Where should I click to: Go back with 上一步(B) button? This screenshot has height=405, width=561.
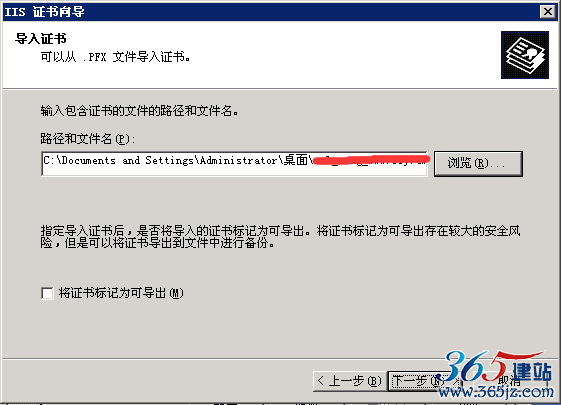[350, 381]
